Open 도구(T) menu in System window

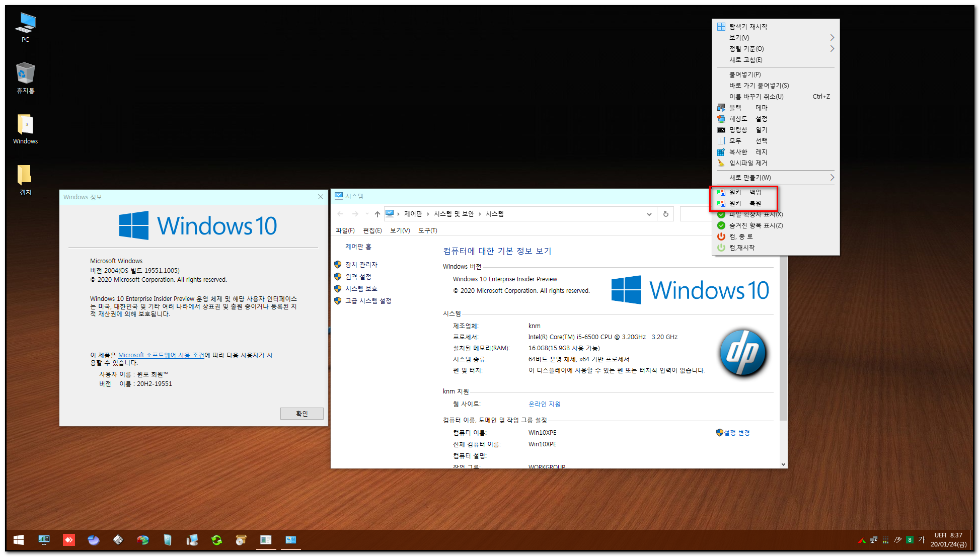pos(428,230)
